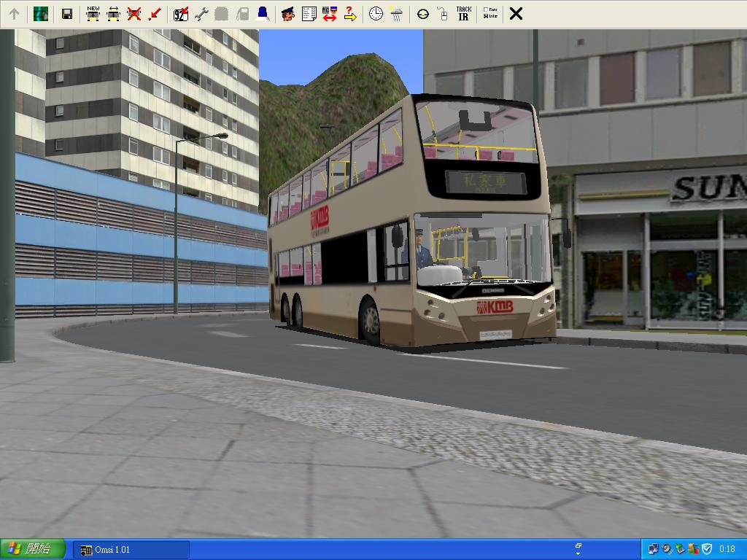Toggle the lower checked box in toolbar

point(486,16)
